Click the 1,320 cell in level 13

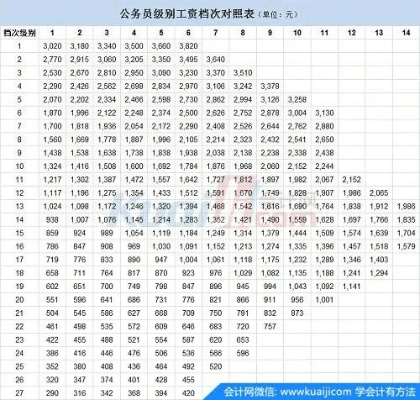(x=161, y=206)
